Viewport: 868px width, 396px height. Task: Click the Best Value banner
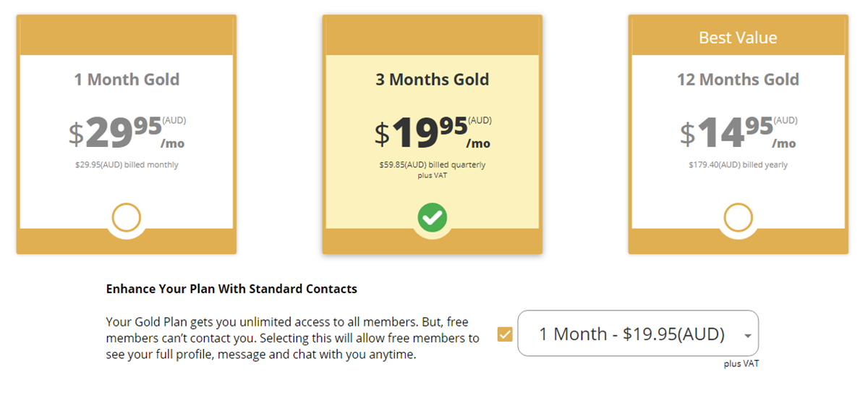[x=738, y=38]
